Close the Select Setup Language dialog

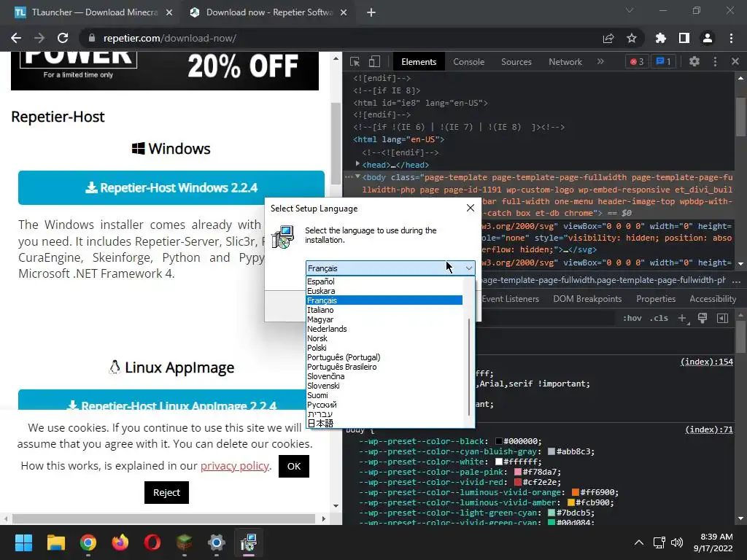pos(471,208)
